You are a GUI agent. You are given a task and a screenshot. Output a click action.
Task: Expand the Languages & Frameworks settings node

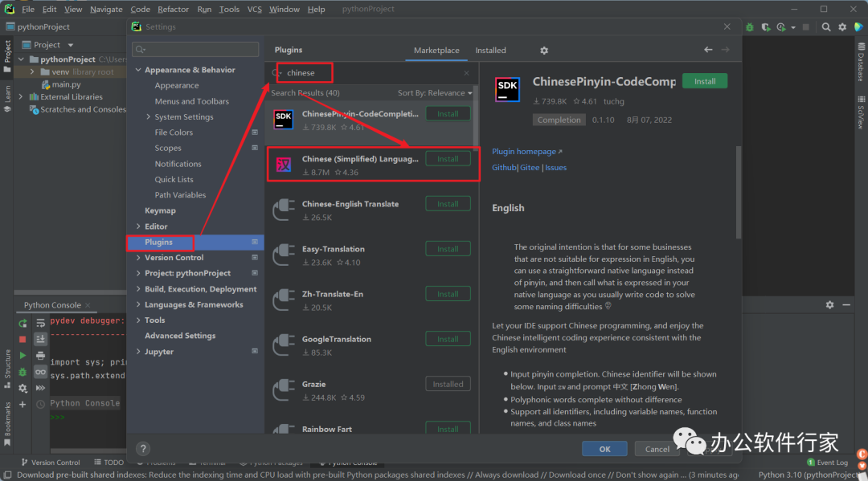tap(138, 305)
